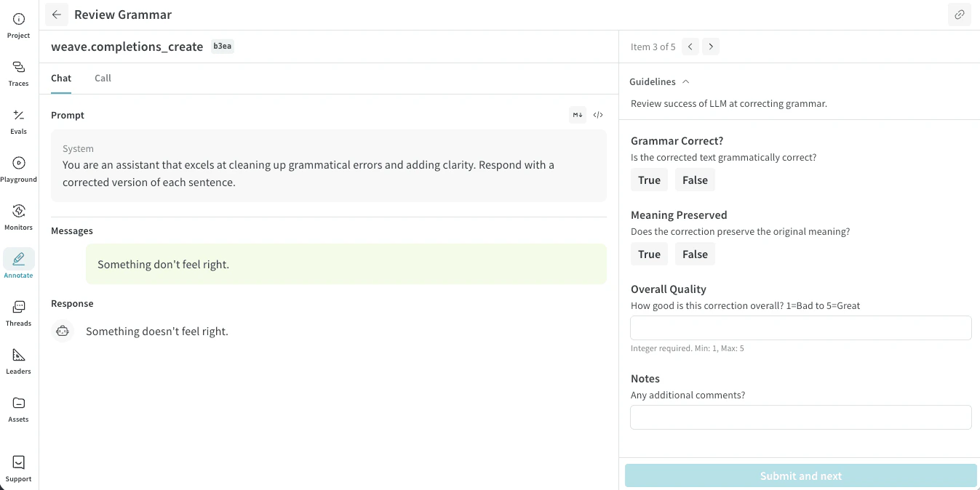Viewport: 980px width, 490px height.
Task: Mark Meaning Preserved as False
Action: (x=695, y=254)
